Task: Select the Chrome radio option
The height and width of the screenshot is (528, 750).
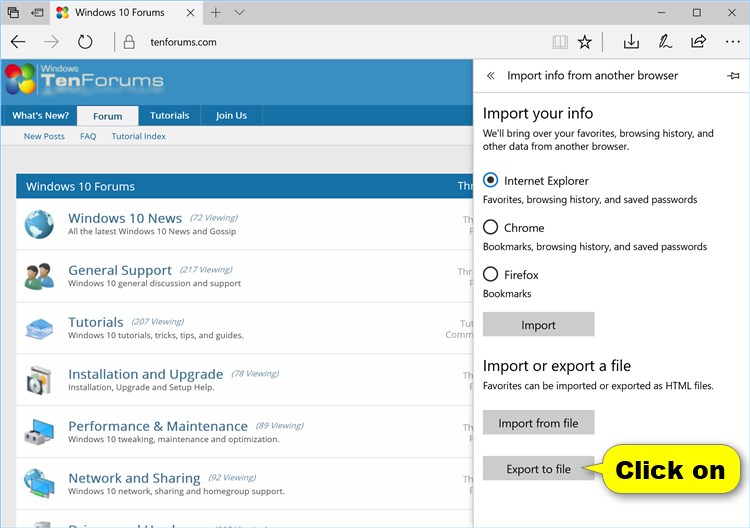Action: point(490,227)
